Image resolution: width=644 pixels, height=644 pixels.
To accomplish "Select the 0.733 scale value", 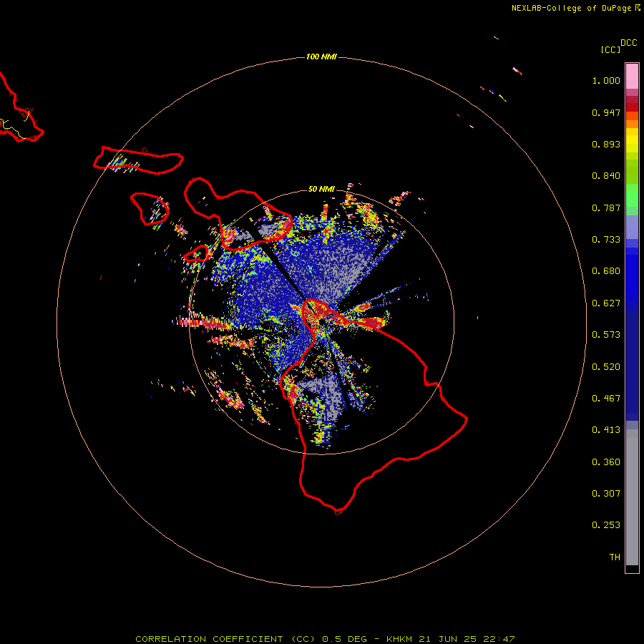I will (606, 240).
